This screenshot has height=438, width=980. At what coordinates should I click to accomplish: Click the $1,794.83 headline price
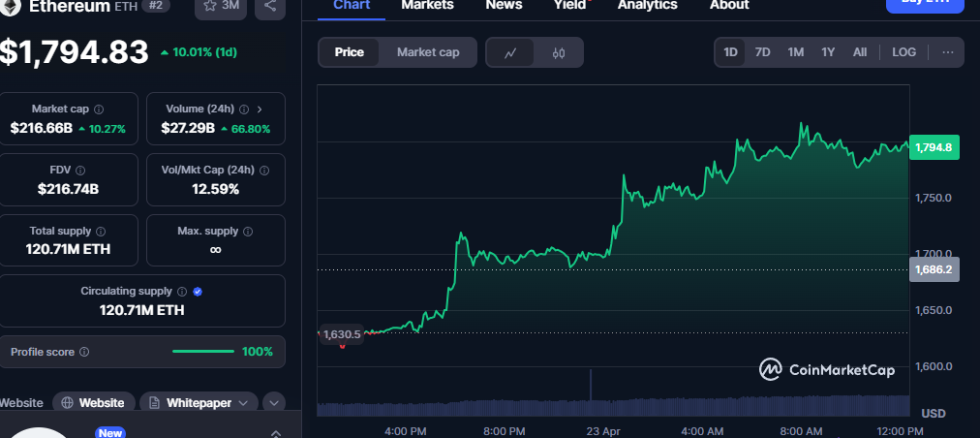74,52
